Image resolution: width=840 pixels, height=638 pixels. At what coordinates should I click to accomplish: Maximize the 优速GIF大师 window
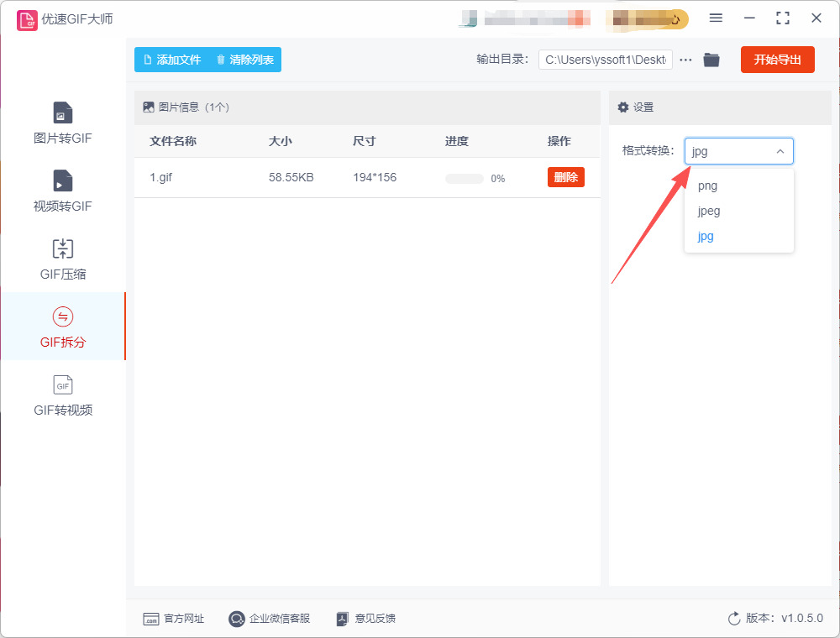pyautogui.click(x=783, y=18)
